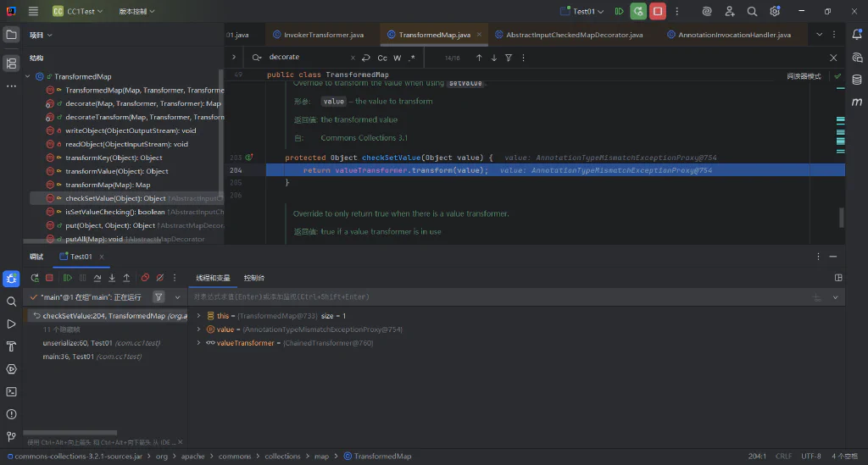
Task: Step over in the debugger
Action: coord(97,278)
